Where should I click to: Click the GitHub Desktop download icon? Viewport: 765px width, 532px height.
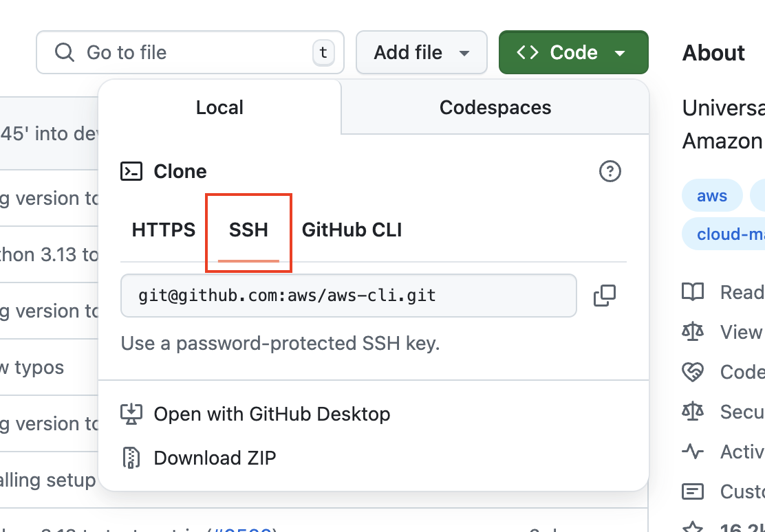coord(131,414)
